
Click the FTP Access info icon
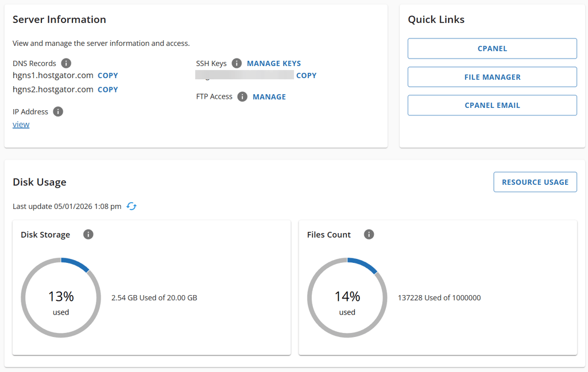(x=243, y=97)
